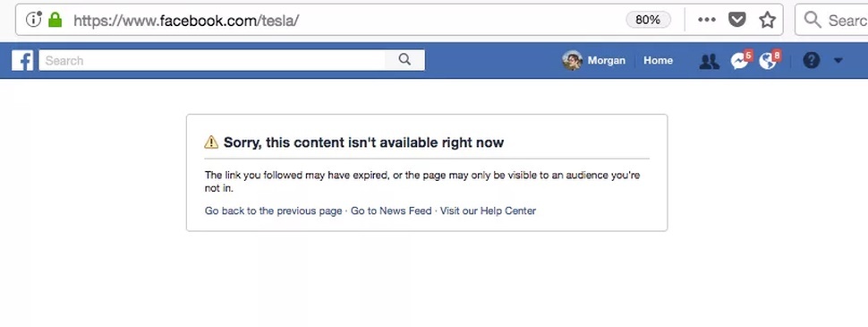Open the page actions three-dot menu
The height and width of the screenshot is (327, 868).
point(707,20)
